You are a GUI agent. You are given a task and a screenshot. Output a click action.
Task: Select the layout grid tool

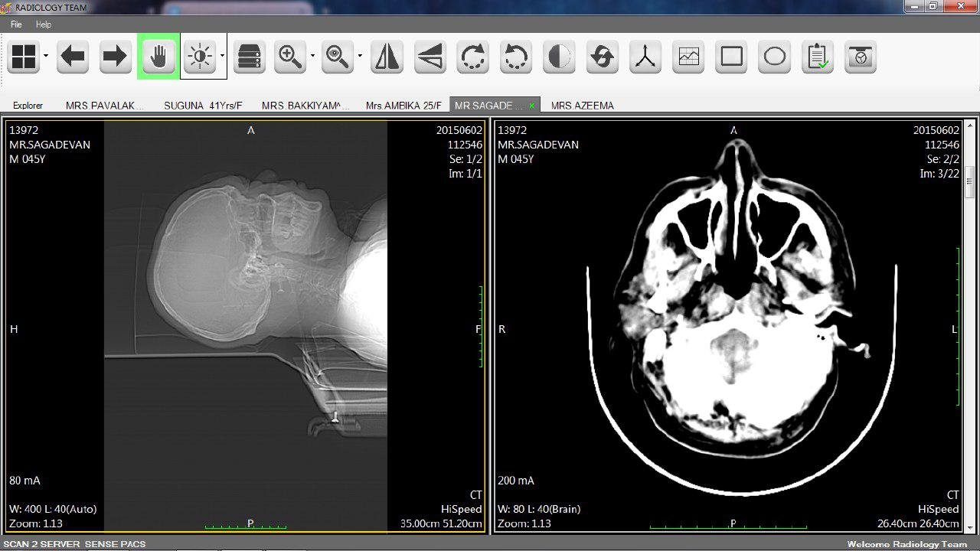coord(24,57)
